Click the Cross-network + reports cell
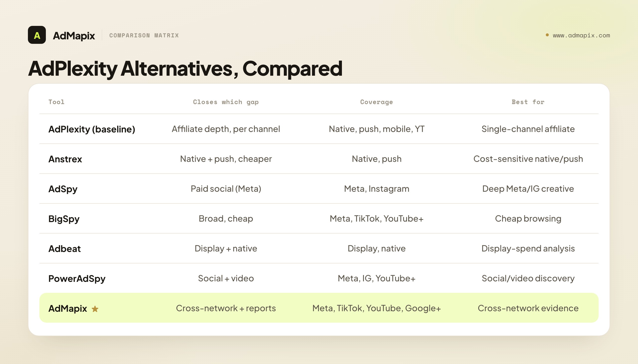The image size is (638, 364). pyautogui.click(x=226, y=308)
